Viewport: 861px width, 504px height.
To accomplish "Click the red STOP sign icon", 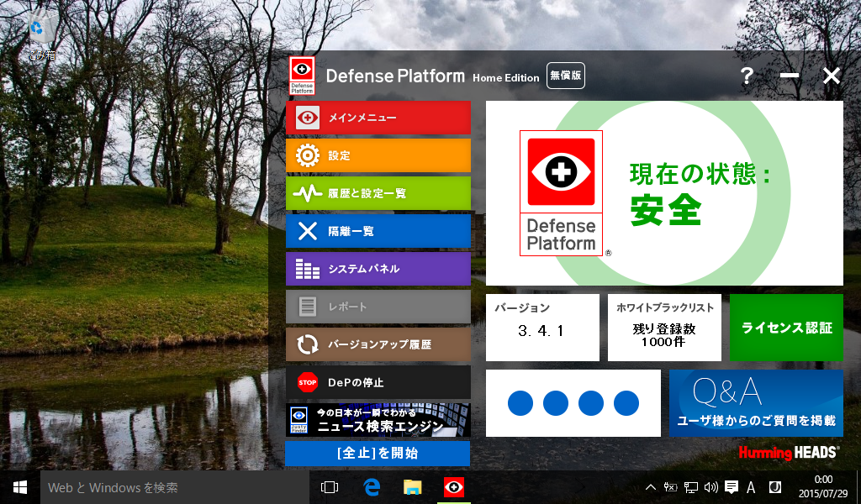I will tap(308, 382).
